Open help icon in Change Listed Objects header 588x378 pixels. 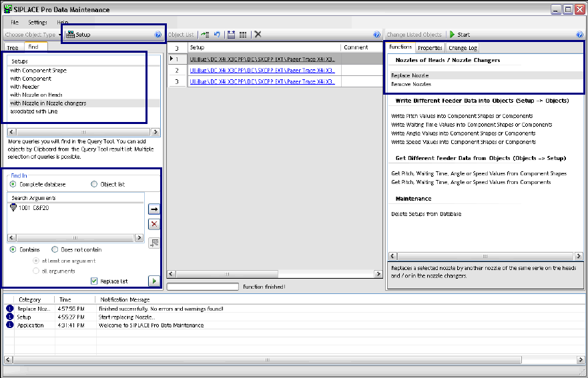coord(579,35)
